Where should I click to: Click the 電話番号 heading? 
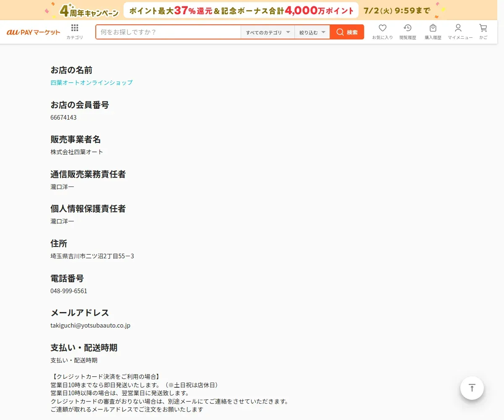[x=67, y=278]
